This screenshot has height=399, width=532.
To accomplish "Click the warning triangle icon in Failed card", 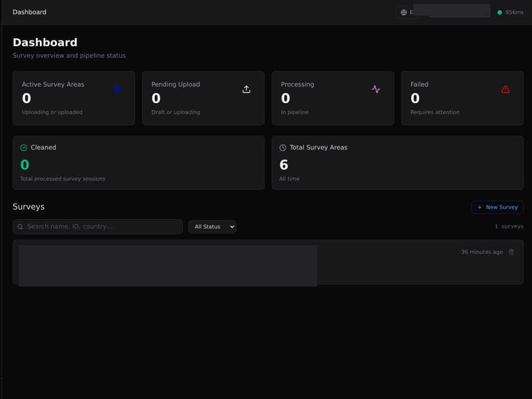I will [x=505, y=89].
